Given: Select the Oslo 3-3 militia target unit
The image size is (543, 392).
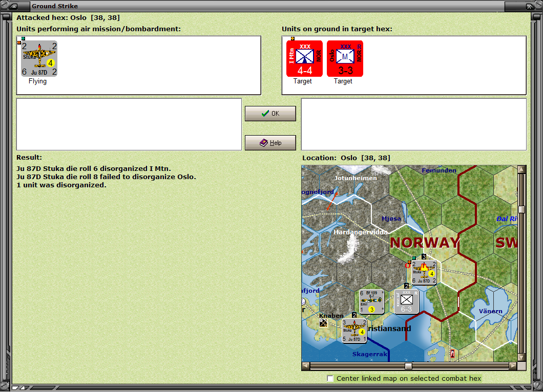Looking at the screenshot, I should 345,58.
